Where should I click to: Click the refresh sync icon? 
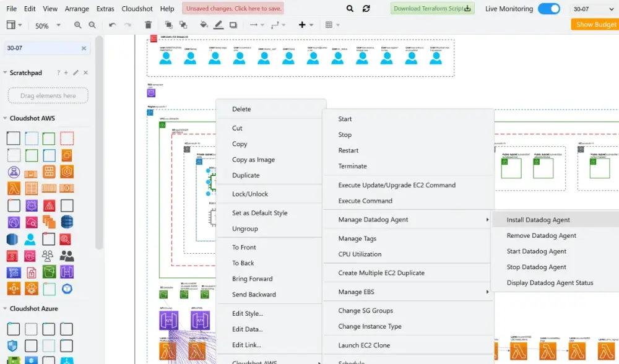tap(366, 8)
